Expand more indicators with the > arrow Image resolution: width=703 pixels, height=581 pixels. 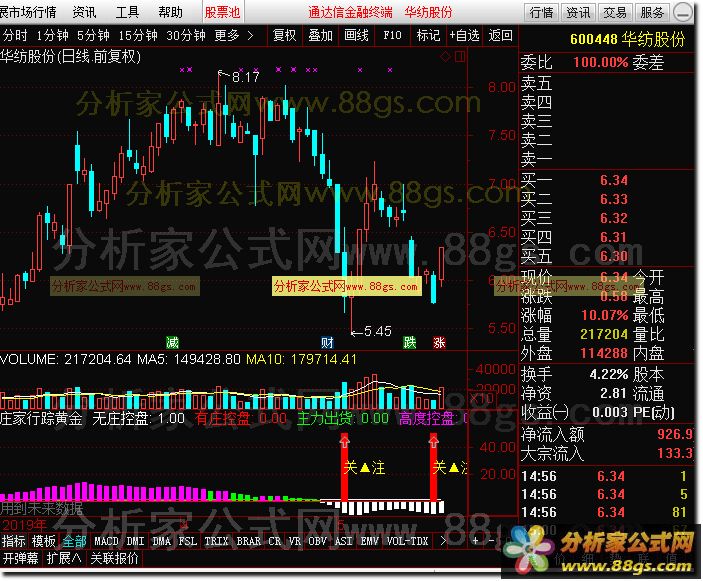tap(443, 541)
